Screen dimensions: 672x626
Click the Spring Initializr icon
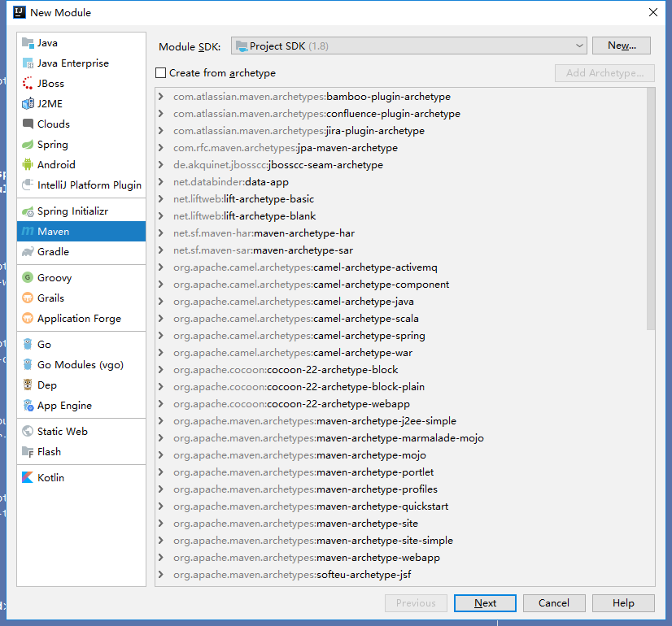(x=28, y=211)
